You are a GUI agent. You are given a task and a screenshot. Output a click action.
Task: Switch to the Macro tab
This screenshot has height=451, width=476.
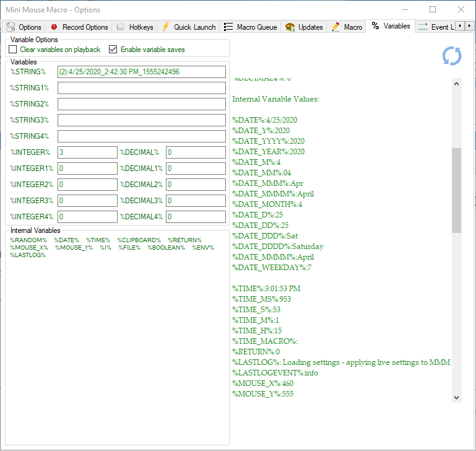tap(347, 27)
